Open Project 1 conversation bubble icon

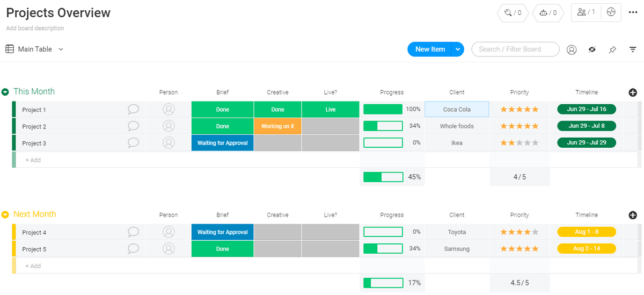133,110
